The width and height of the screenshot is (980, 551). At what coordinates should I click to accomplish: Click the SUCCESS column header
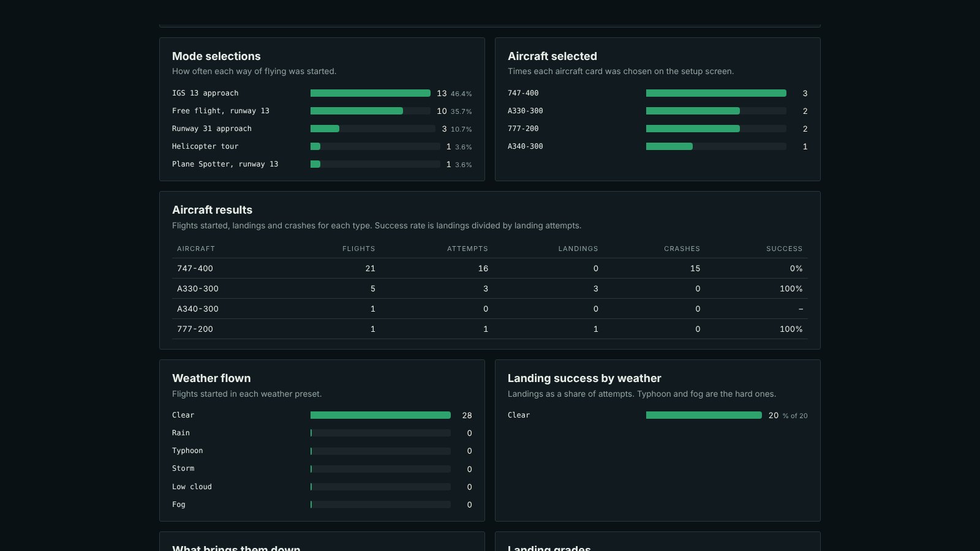pos(784,249)
